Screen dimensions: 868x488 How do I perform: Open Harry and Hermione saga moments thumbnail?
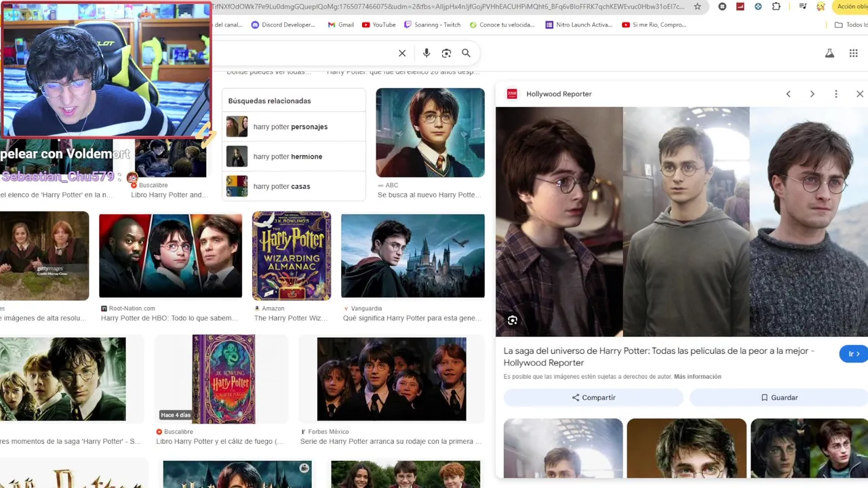tap(62, 379)
